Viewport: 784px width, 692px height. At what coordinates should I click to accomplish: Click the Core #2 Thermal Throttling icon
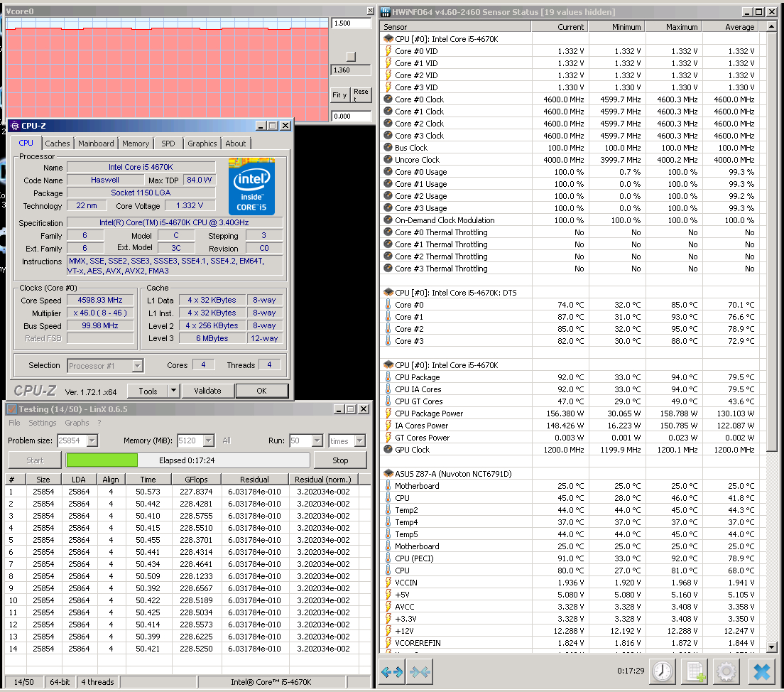tap(388, 256)
